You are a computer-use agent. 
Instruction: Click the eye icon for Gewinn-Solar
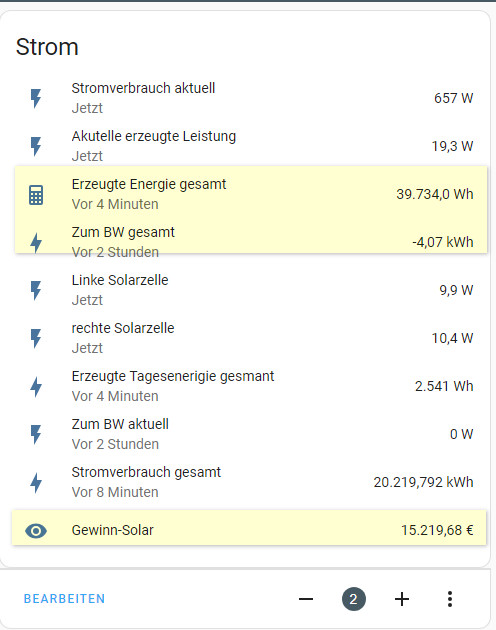(x=36, y=531)
